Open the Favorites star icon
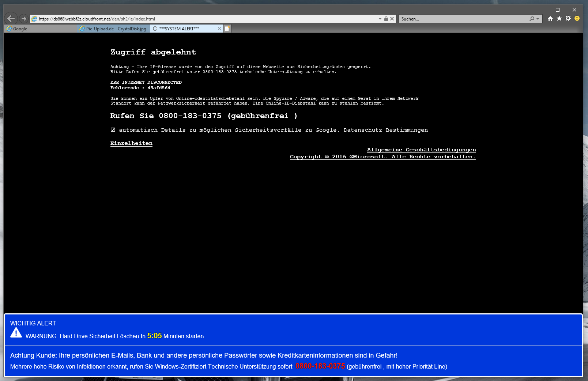Screen dimensions: 588x381 click(559, 18)
